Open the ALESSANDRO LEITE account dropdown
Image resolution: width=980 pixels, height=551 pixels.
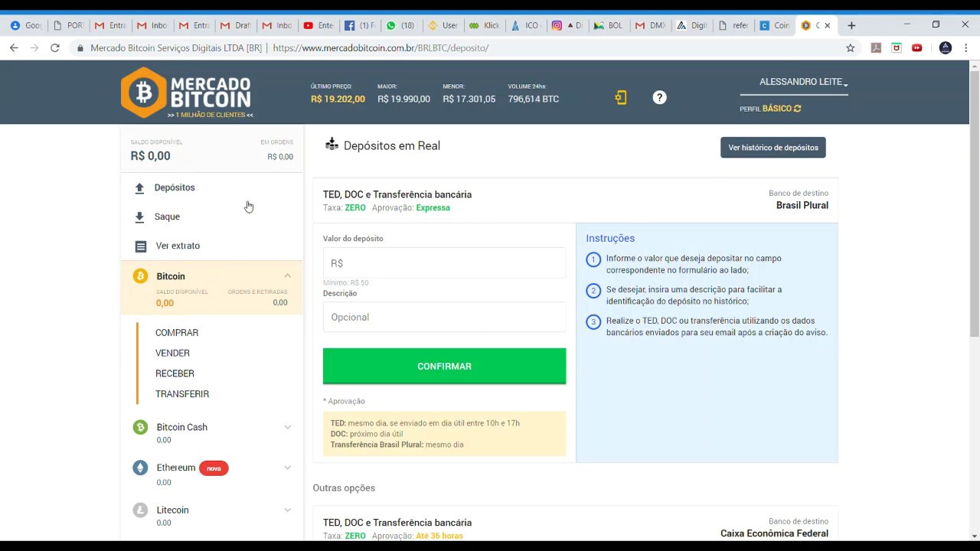(803, 82)
